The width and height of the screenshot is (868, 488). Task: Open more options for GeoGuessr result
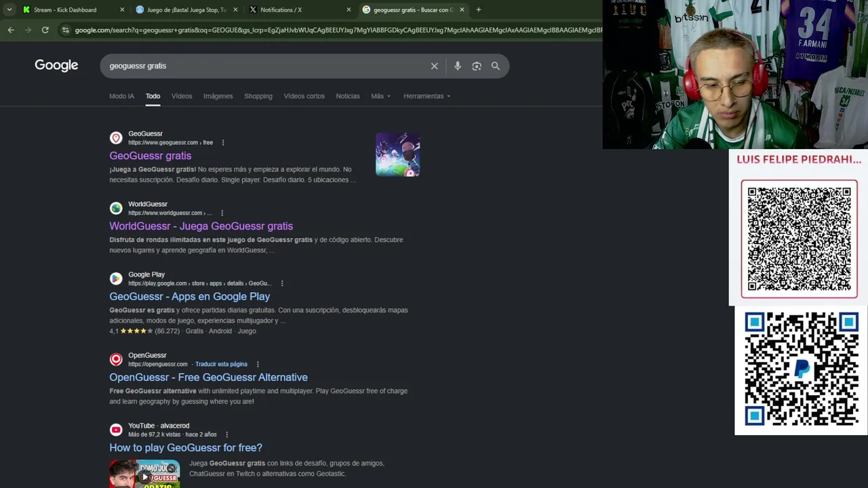pyautogui.click(x=222, y=142)
